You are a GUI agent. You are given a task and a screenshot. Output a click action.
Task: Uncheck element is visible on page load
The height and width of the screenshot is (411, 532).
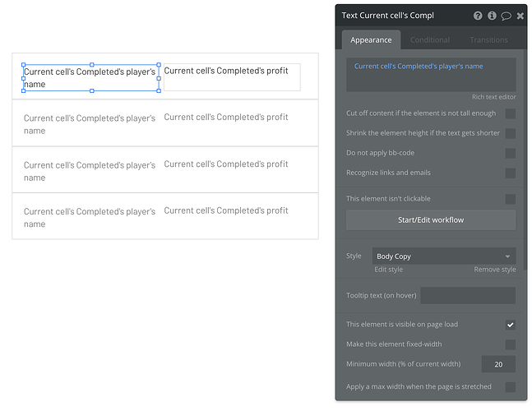(x=511, y=325)
